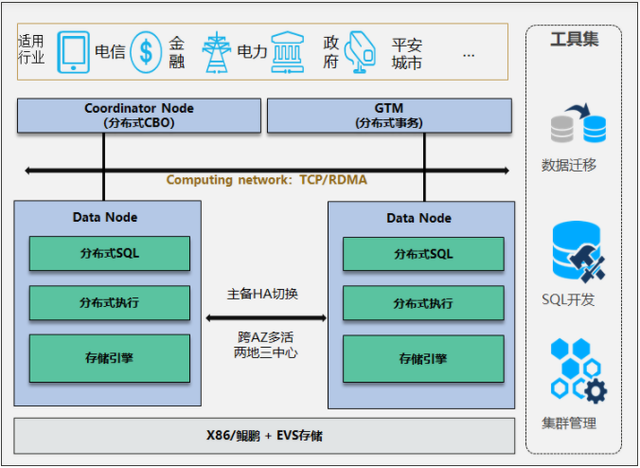The image size is (640, 468).
Task: Click the power transmission tower icon
Action: coord(216,52)
